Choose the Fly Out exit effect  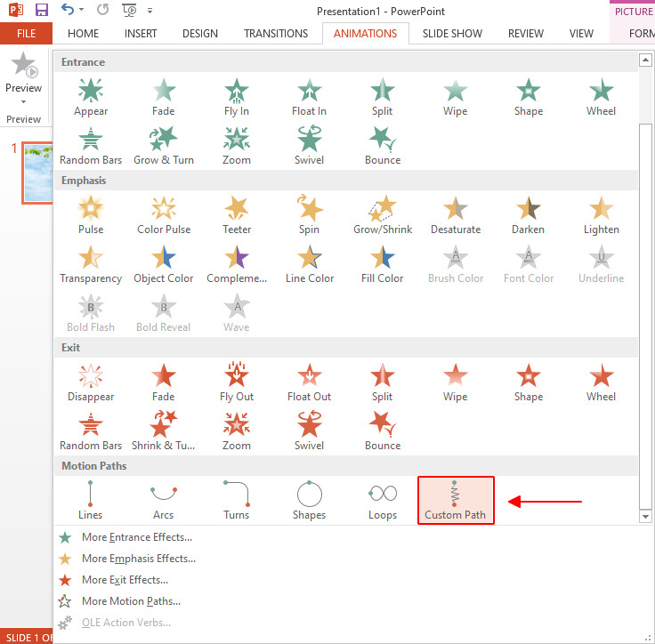point(237,382)
